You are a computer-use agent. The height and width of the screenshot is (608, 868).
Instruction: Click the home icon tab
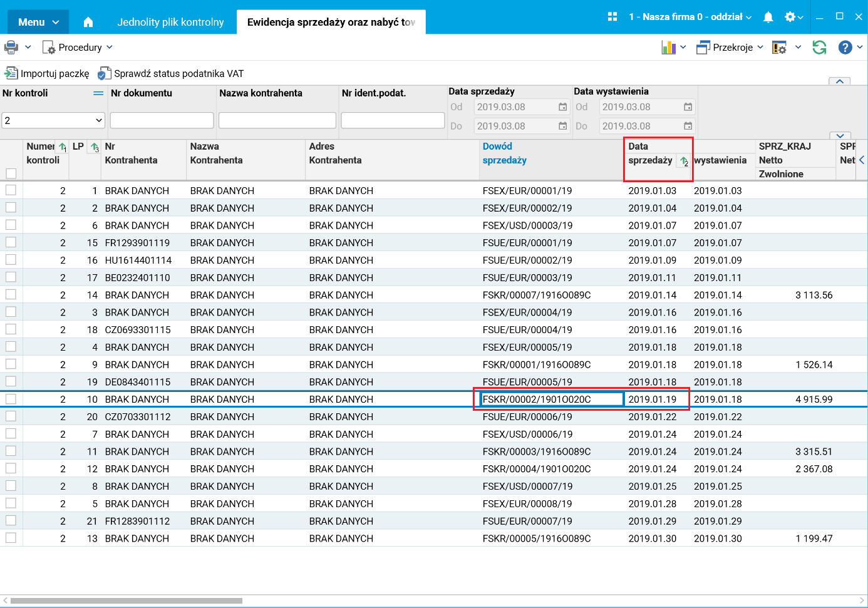[x=88, y=23]
